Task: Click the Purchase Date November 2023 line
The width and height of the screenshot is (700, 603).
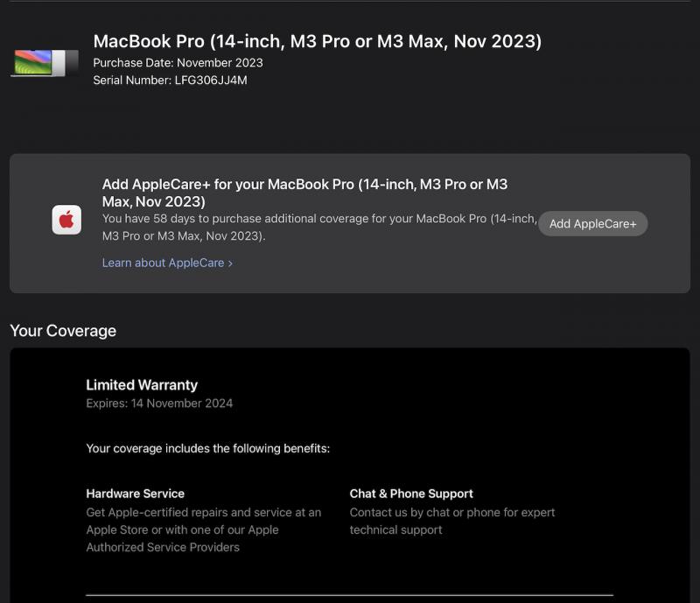Action: pyautogui.click(x=178, y=63)
